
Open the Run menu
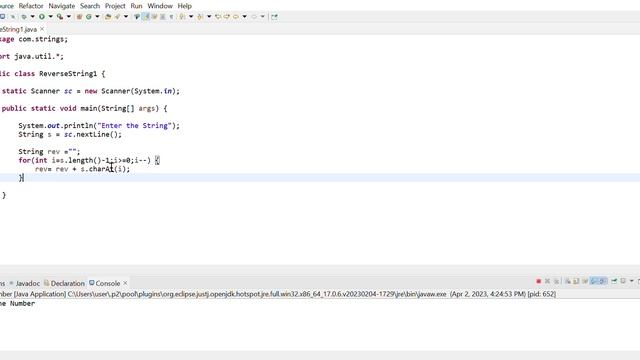tap(136, 6)
